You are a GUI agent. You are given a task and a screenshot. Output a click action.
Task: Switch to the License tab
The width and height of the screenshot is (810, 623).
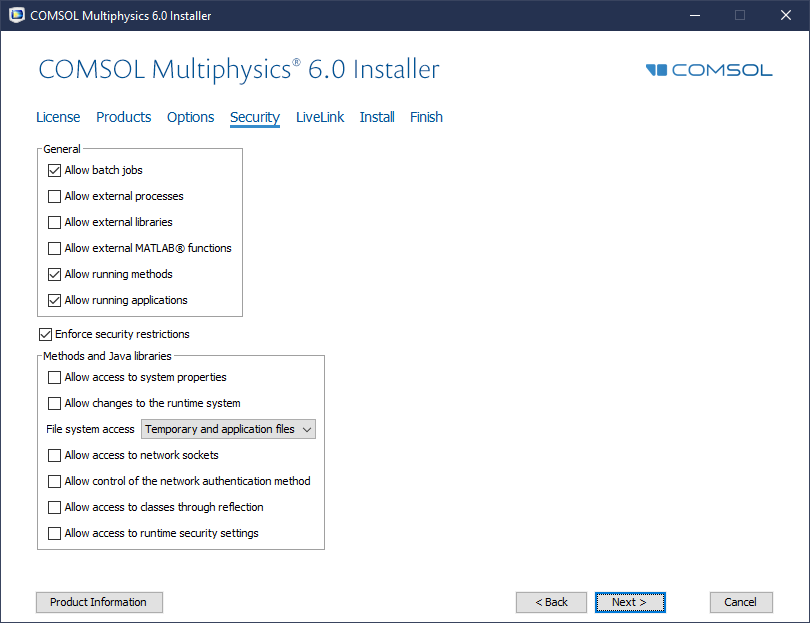pyautogui.click(x=58, y=117)
